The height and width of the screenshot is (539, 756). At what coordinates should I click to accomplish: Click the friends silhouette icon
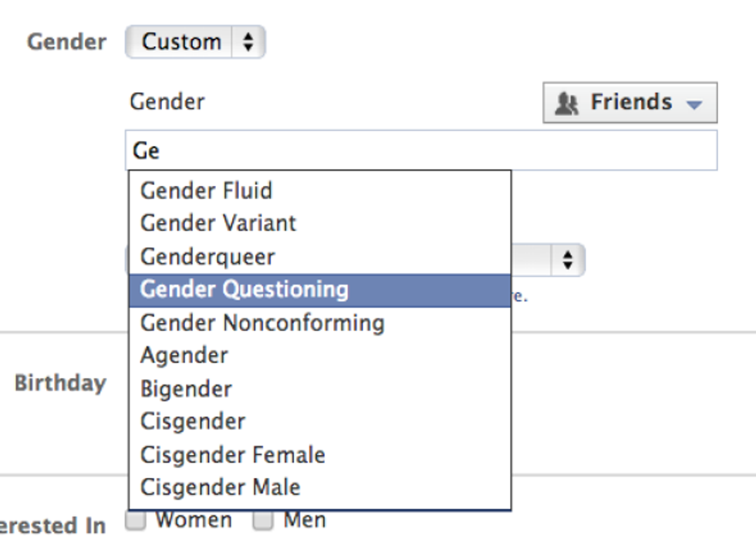tap(567, 103)
